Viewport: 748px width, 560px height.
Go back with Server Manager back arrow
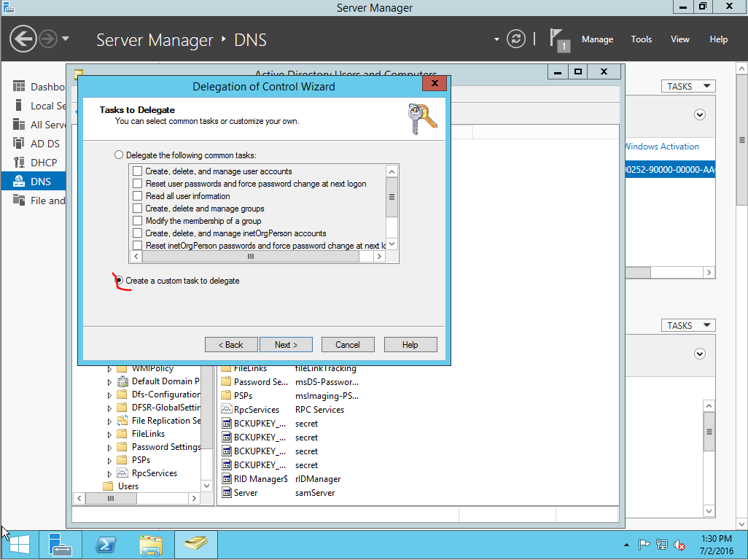23,39
